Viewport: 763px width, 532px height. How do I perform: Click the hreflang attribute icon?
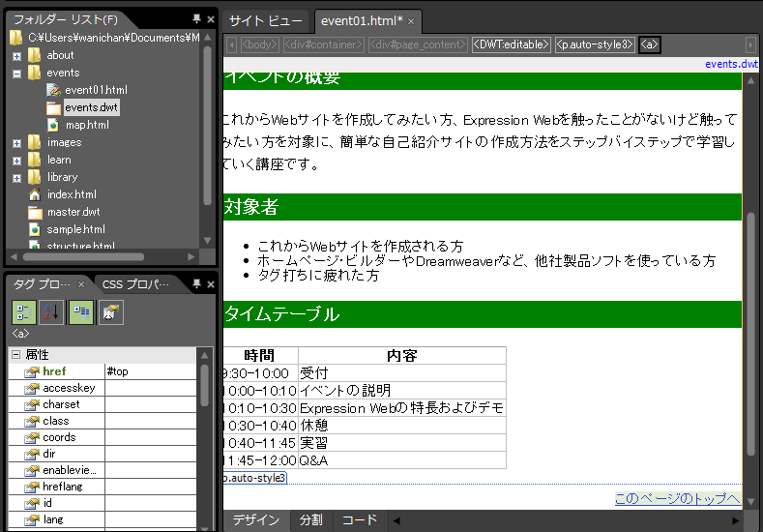pyautogui.click(x=32, y=487)
